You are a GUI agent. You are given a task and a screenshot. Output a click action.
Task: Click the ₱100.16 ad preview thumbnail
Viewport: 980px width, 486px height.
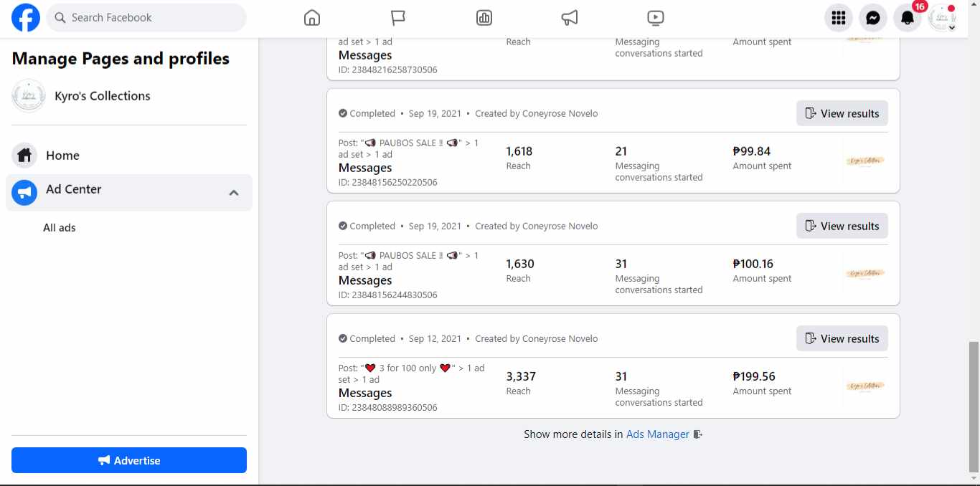click(x=864, y=274)
